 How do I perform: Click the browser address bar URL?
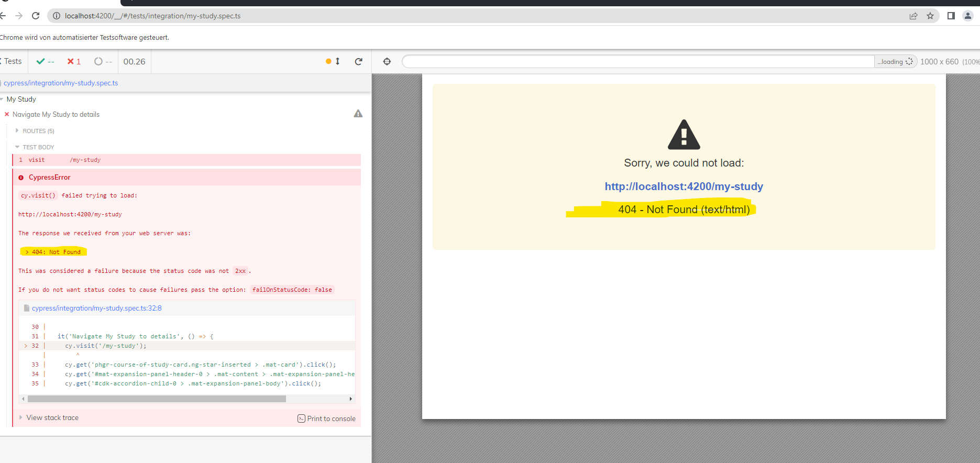point(152,16)
